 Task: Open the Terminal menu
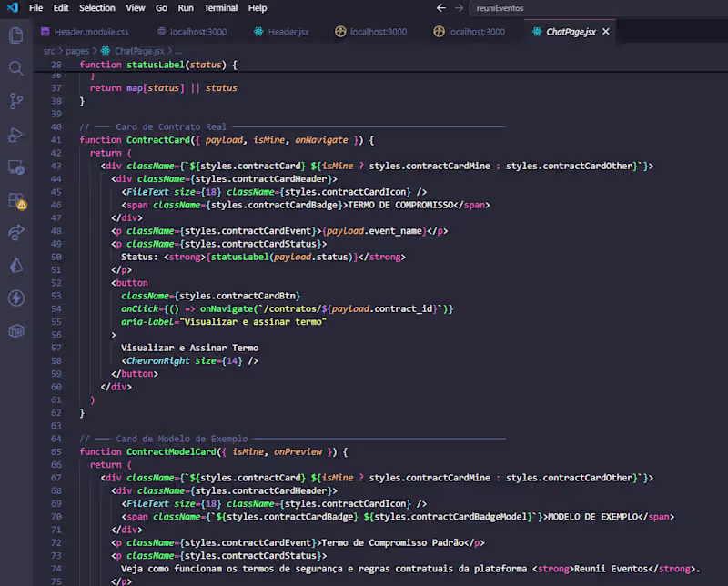coord(221,8)
